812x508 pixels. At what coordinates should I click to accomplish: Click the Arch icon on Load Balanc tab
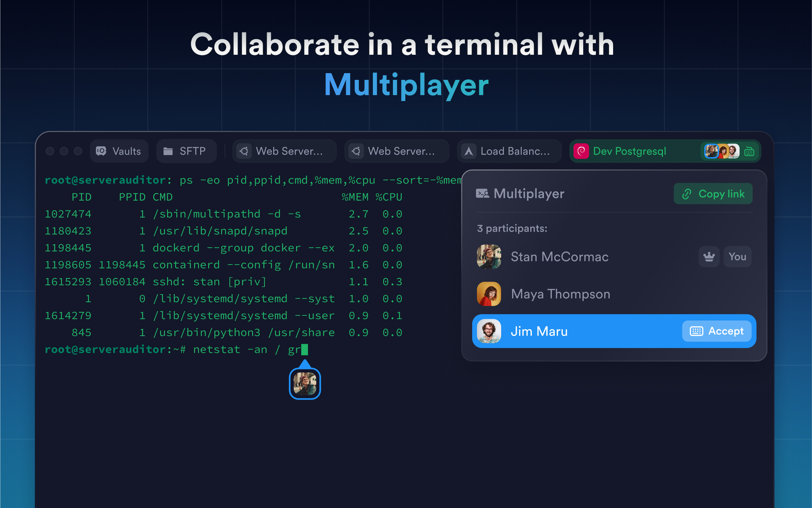click(x=469, y=151)
